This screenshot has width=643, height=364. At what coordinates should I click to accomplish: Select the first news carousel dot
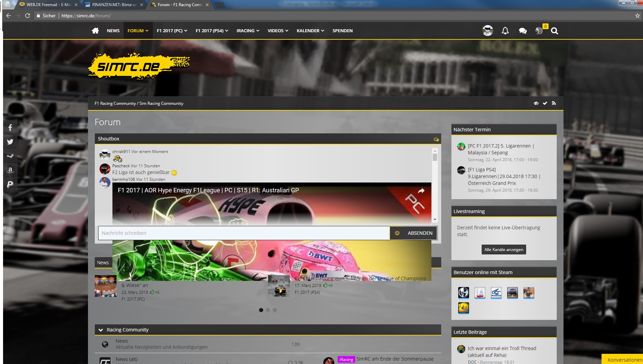pyautogui.click(x=261, y=310)
